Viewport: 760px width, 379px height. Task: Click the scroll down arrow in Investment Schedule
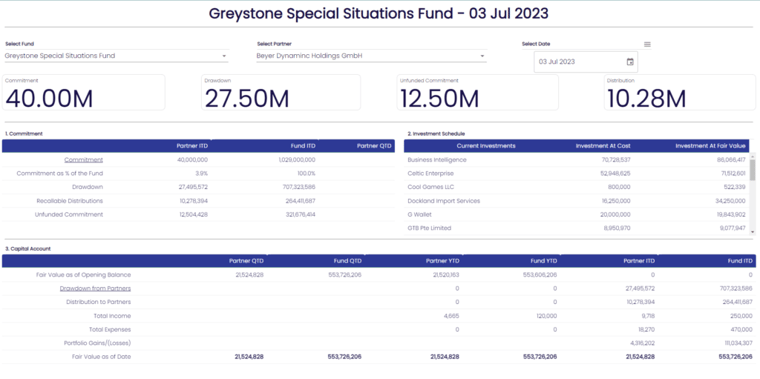752,232
